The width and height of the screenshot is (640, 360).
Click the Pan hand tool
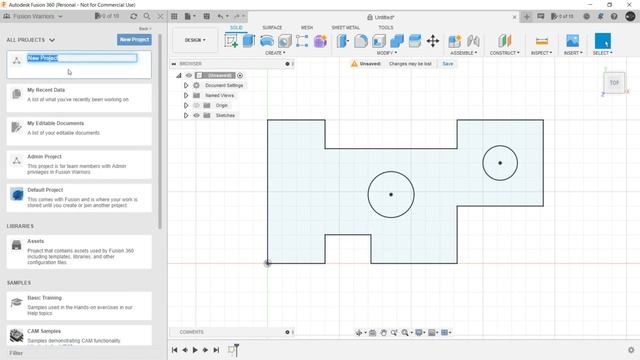point(383,333)
